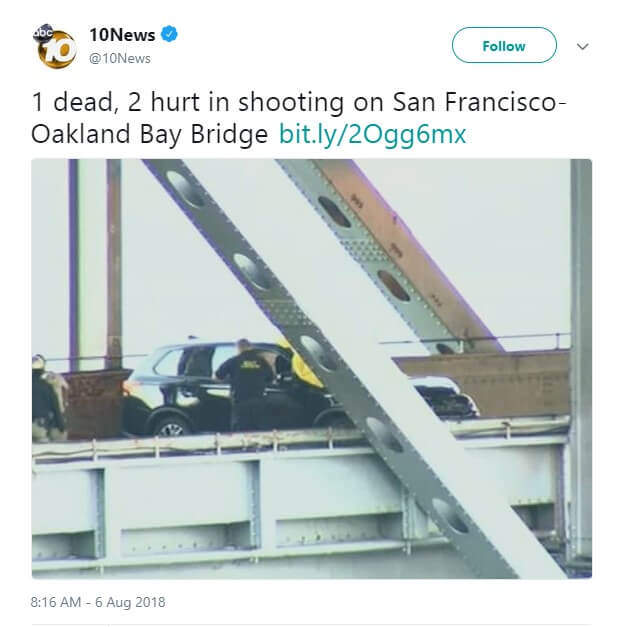Click the 10News display name
Screen dimensions: 624x627
click(x=122, y=35)
